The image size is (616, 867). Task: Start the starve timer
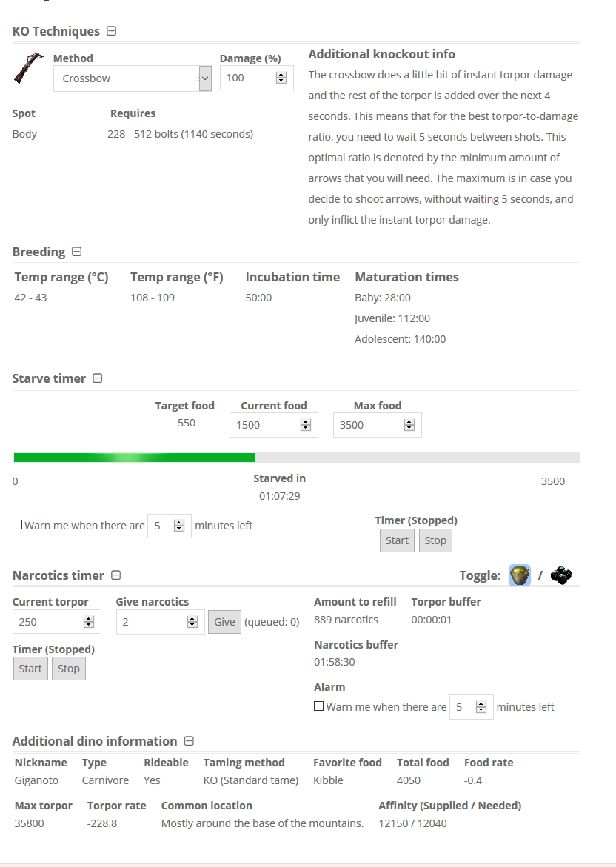point(397,540)
